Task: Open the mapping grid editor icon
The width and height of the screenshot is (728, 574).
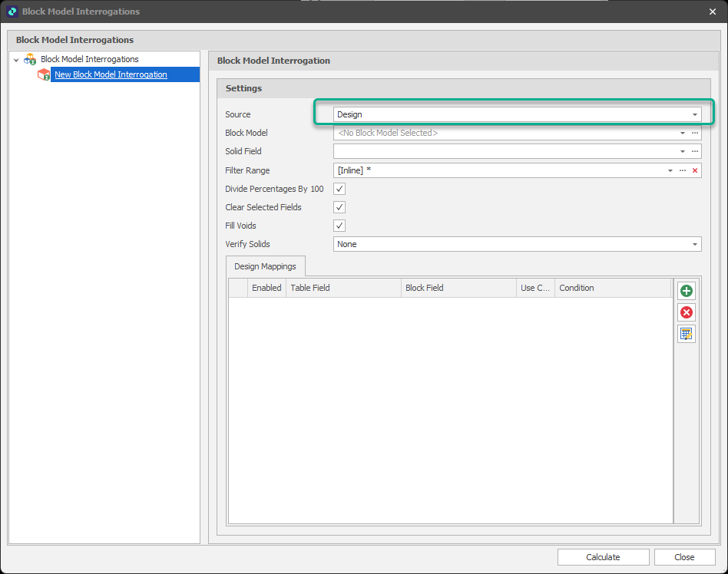Action: [686, 334]
